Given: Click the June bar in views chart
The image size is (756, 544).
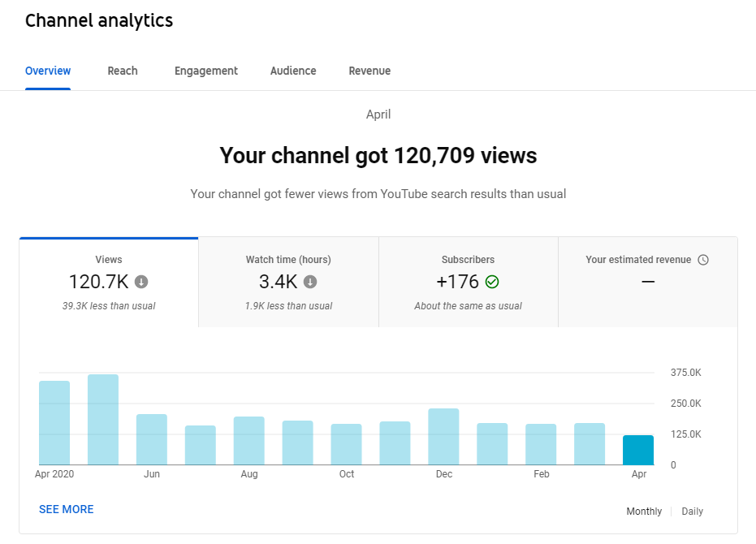Looking at the screenshot, I should pyautogui.click(x=152, y=439).
